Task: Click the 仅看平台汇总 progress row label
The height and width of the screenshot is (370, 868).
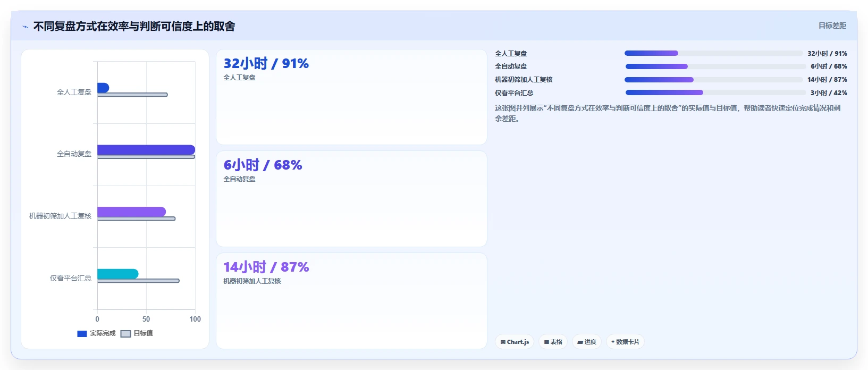Action: point(514,93)
